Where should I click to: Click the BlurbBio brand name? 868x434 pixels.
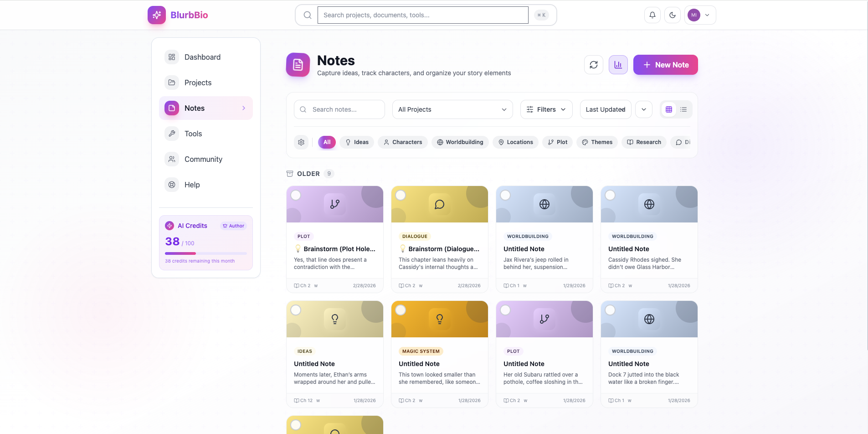tap(189, 15)
